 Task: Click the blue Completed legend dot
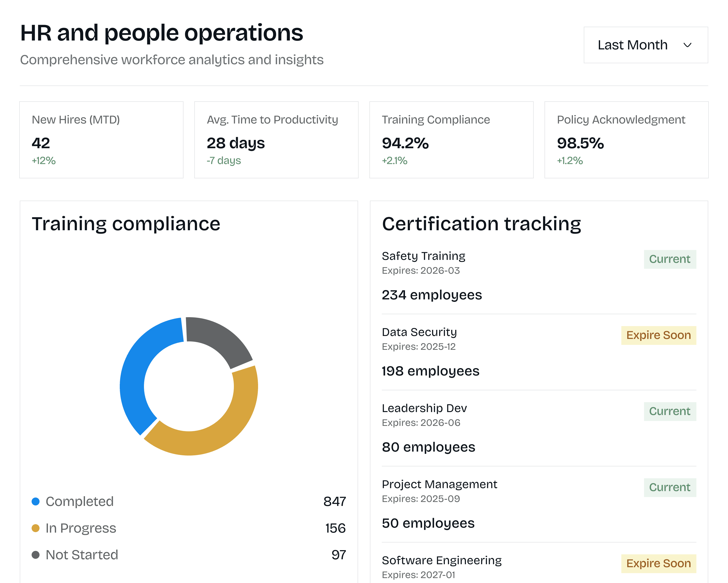(36, 501)
